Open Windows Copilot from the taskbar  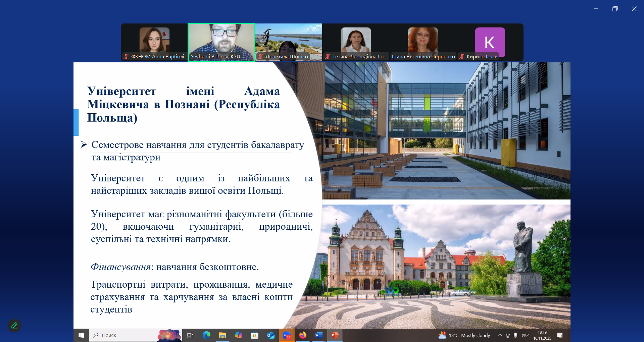point(239,335)
